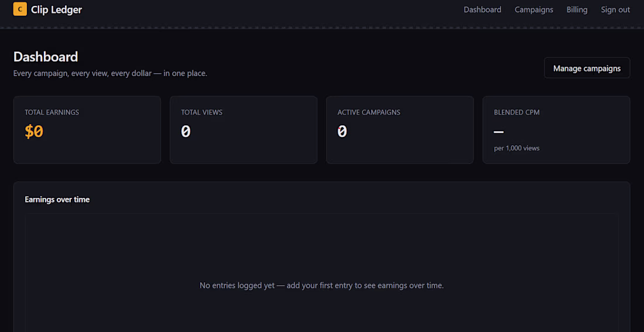Click the tagline 'Every campaign, every view, every dollar'
Viewport: 644px width, 332px height.
pyautogui.click(x=110, y=74)
